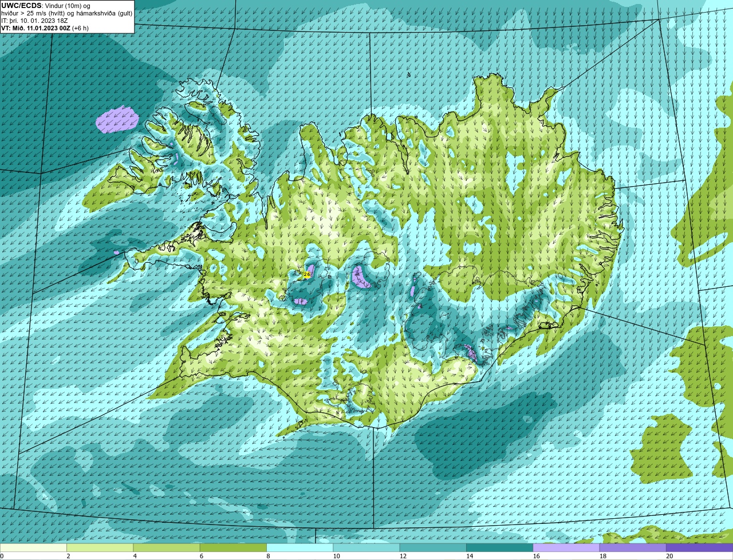Click the scale label "16"

coord(536,556)
